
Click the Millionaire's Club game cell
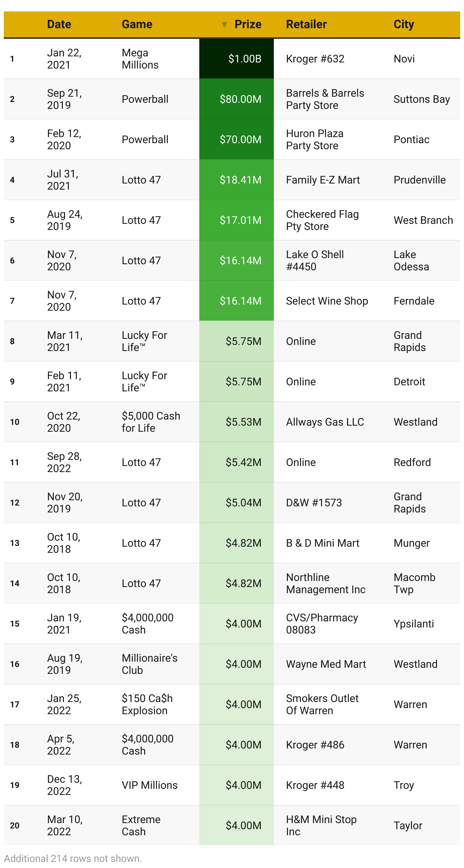click(149, 664)
